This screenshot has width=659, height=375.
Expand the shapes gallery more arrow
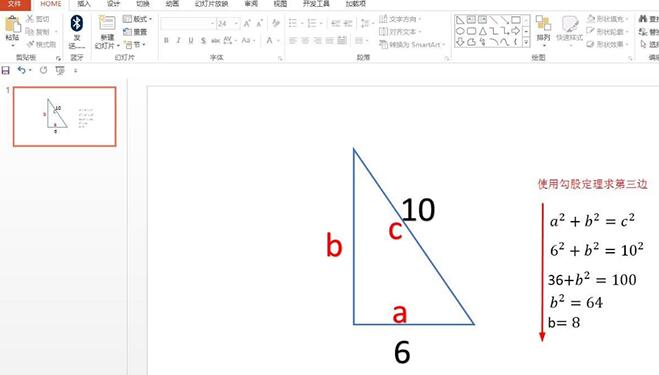tap(526, 42)
